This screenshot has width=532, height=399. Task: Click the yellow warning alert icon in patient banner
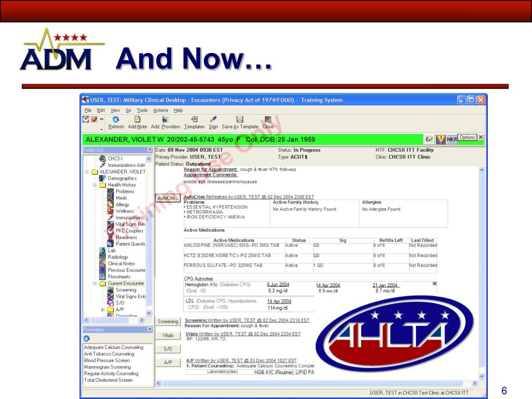click(x=441, y=139)
